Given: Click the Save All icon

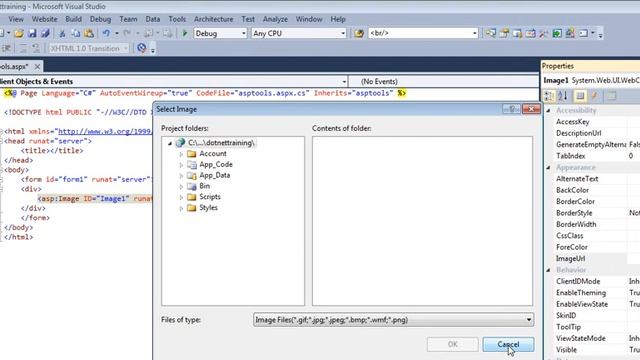Looking at the screenshot, I should (45, 33).
